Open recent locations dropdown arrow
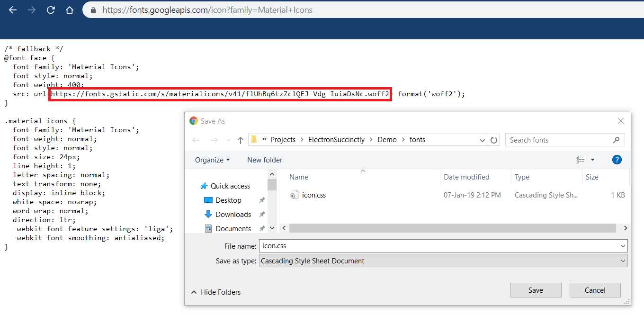Image resolution: width=644 pixels, height=315 pixels. coord(228,140)
